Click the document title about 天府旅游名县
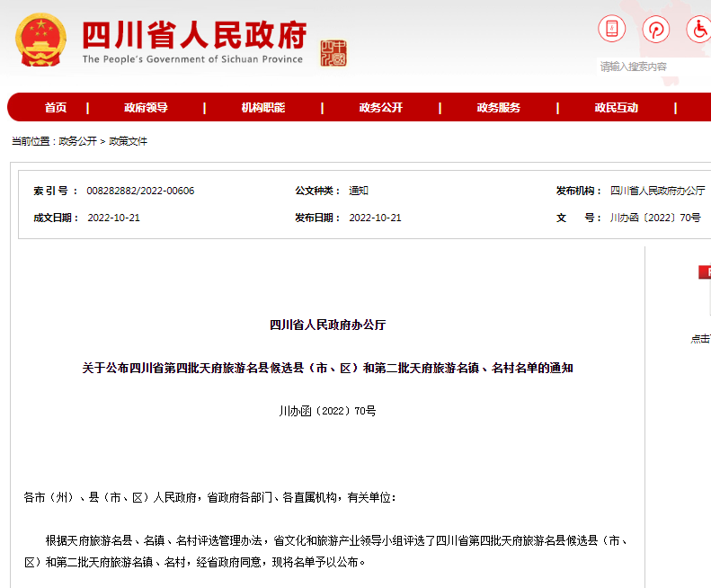Viewport: 711px width, 588px height. point(327,368)
